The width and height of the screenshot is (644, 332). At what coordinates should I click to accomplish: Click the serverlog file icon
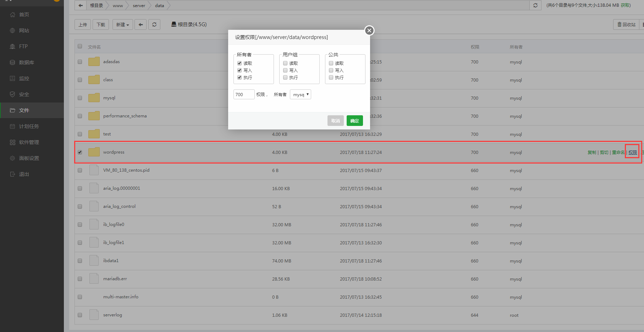(94, 315)
